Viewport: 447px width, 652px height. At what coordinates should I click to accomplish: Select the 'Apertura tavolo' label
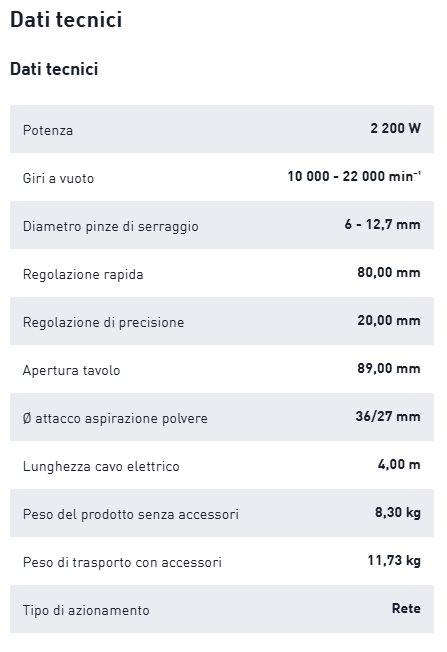(x=72, y=370)
